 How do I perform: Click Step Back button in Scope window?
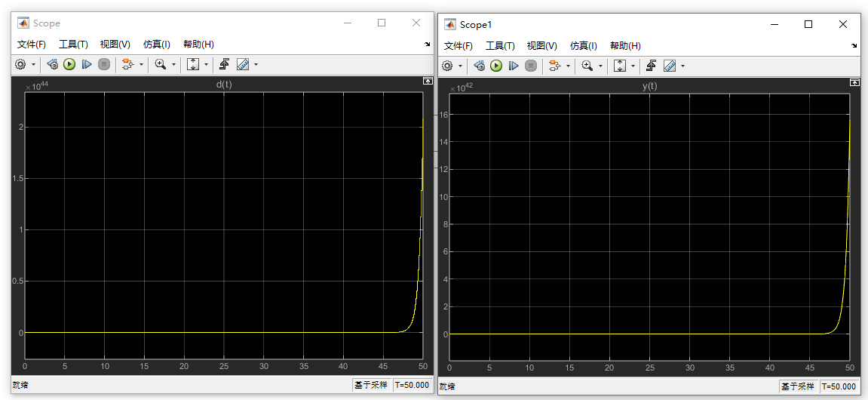click(53, 64)
